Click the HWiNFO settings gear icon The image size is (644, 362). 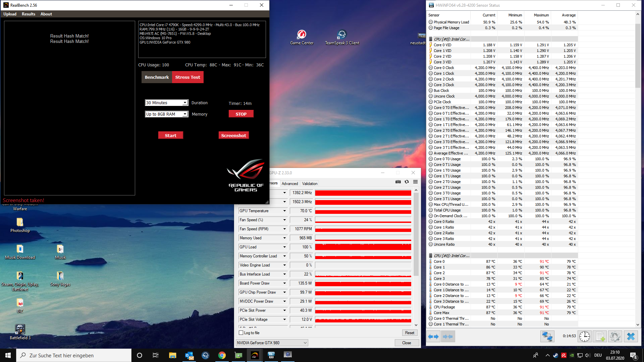tap(615, 336)
